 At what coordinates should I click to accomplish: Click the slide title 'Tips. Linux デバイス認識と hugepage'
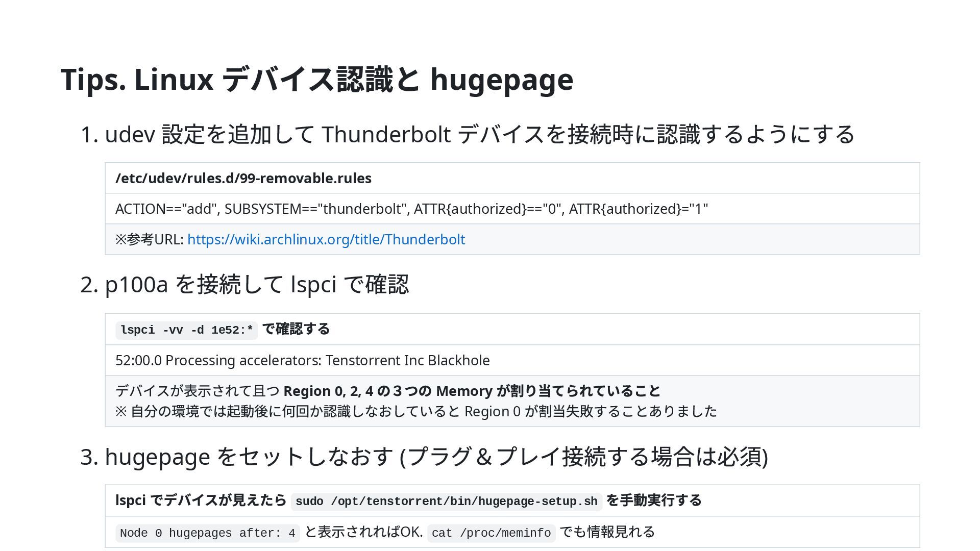(x=316, y=80)
